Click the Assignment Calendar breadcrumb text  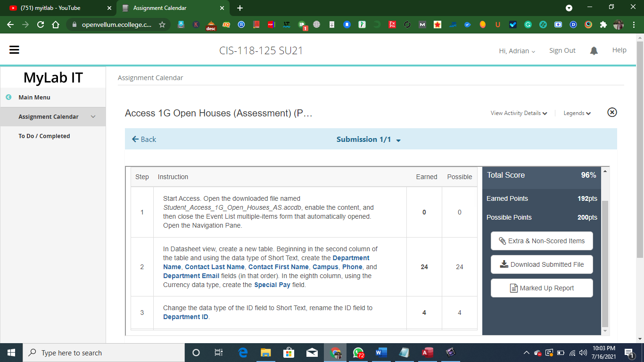coord(150,78)
